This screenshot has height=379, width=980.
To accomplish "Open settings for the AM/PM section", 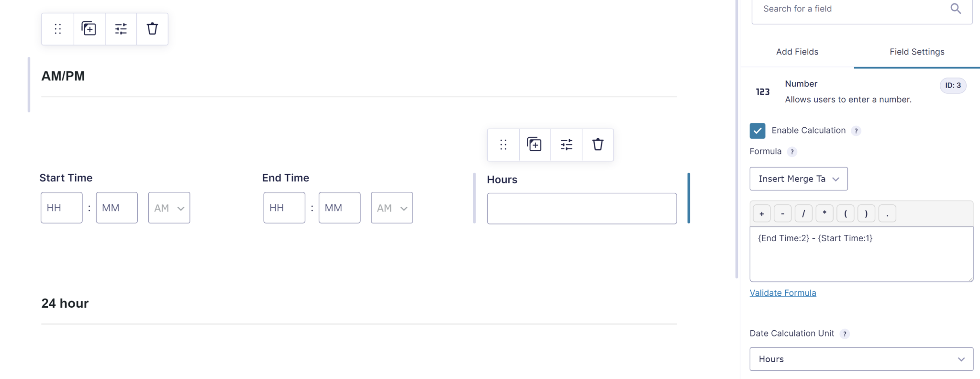I will tap(121, 29).
